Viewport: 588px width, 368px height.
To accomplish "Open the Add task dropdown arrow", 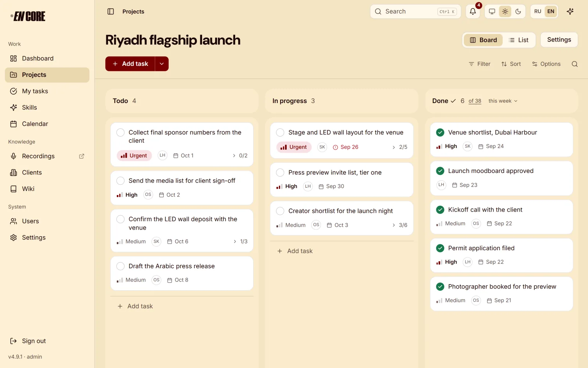I will [162, 64].
